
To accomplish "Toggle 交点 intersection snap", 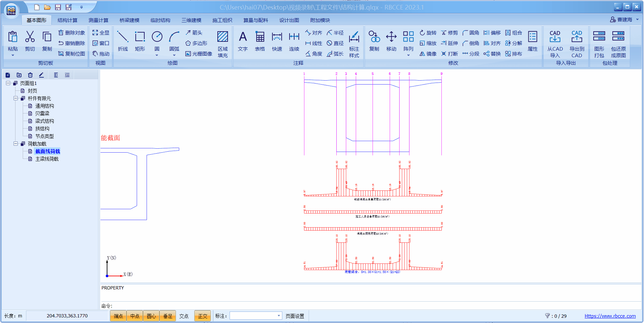I will (x=184, y=316).
